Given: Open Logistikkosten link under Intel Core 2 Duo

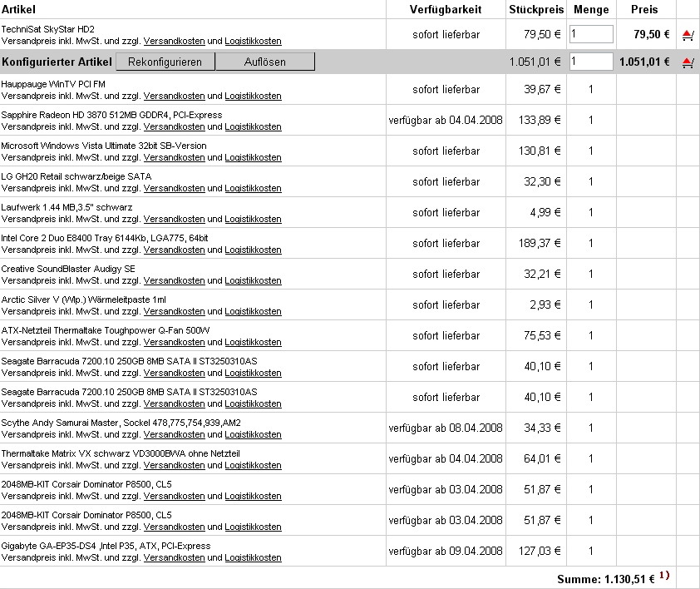Looking at the screenshot, I should (x=253, y=250).
